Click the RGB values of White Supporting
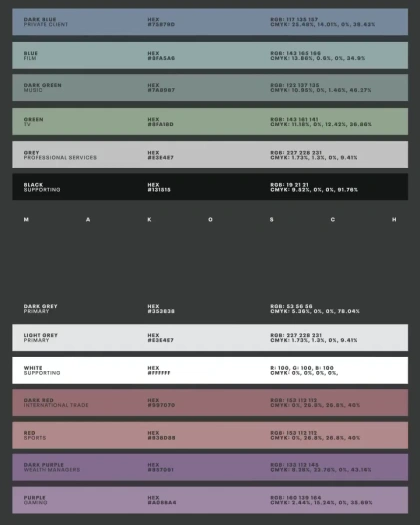Viewport: 420px width, 525px height. click(302, 368)
